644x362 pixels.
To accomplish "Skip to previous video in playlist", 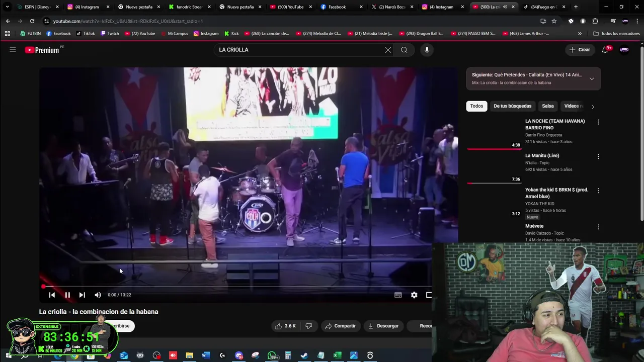I will point(52,295).
